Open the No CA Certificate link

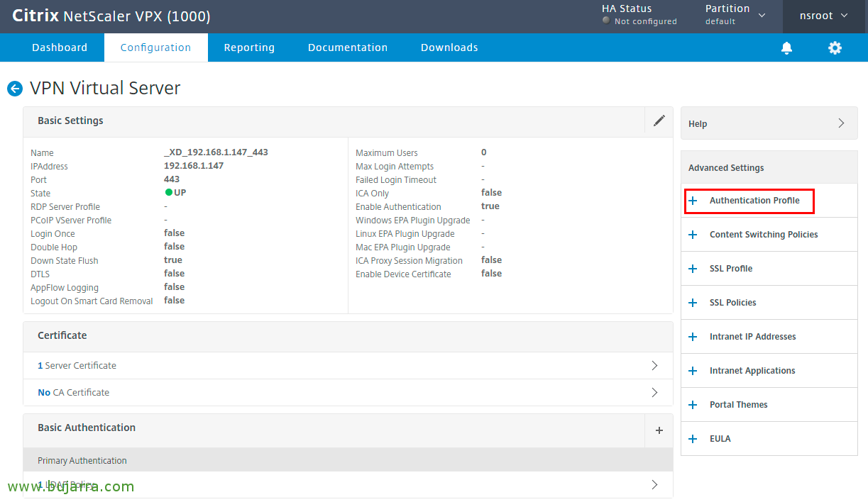click(73, 392)
